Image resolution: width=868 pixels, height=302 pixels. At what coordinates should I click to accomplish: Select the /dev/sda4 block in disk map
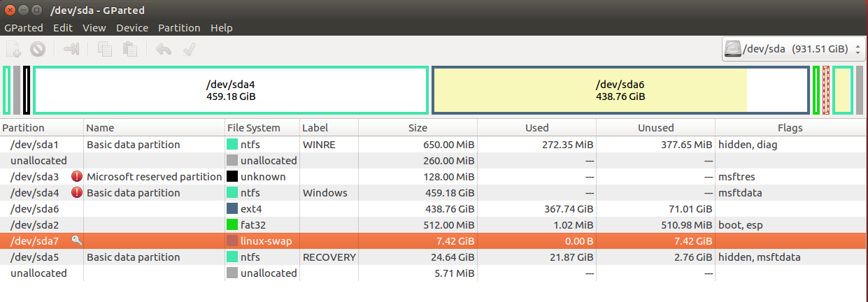coord(230,90)
